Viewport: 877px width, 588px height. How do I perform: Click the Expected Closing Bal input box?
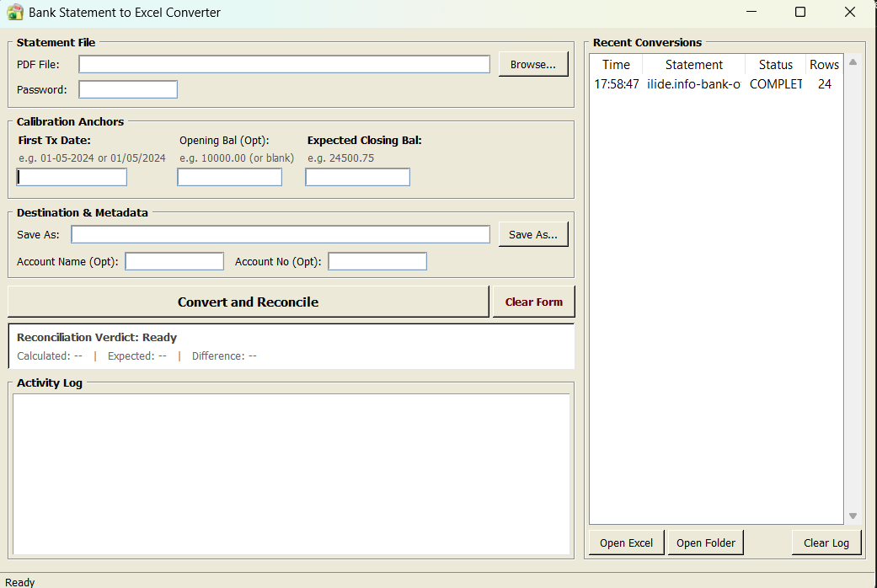click(357, 178)
